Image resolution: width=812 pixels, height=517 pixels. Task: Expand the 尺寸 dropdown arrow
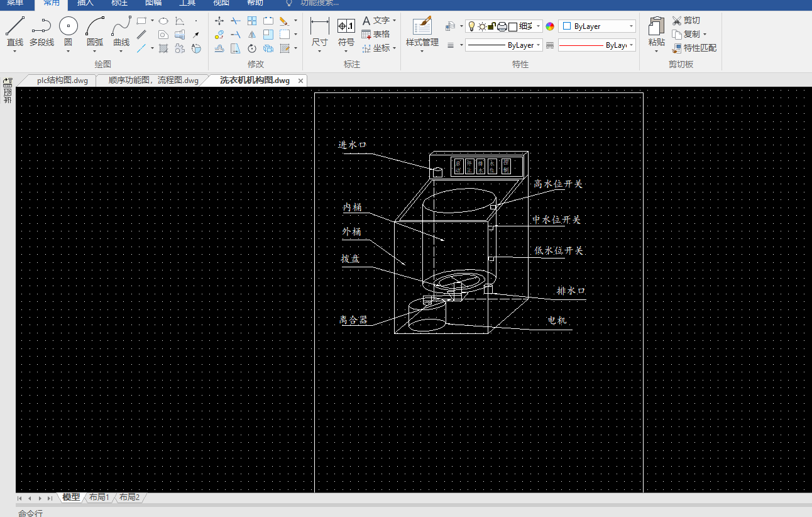coord(320,52)
